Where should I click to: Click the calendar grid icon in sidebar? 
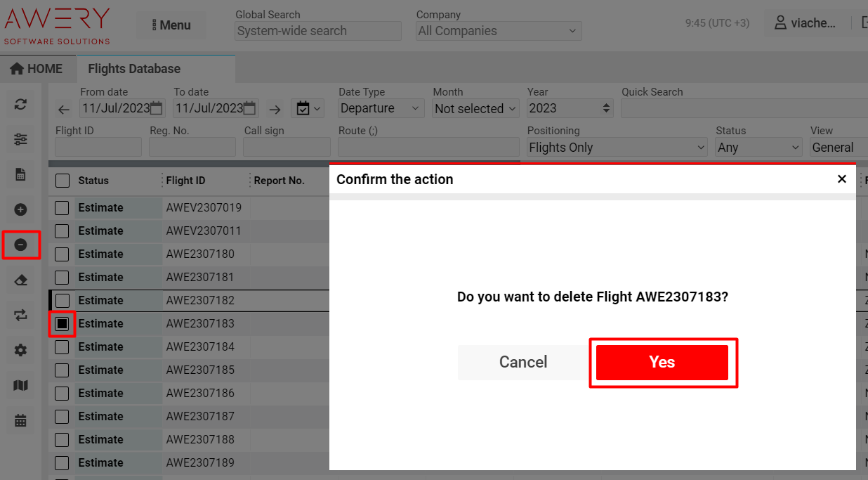20,421
